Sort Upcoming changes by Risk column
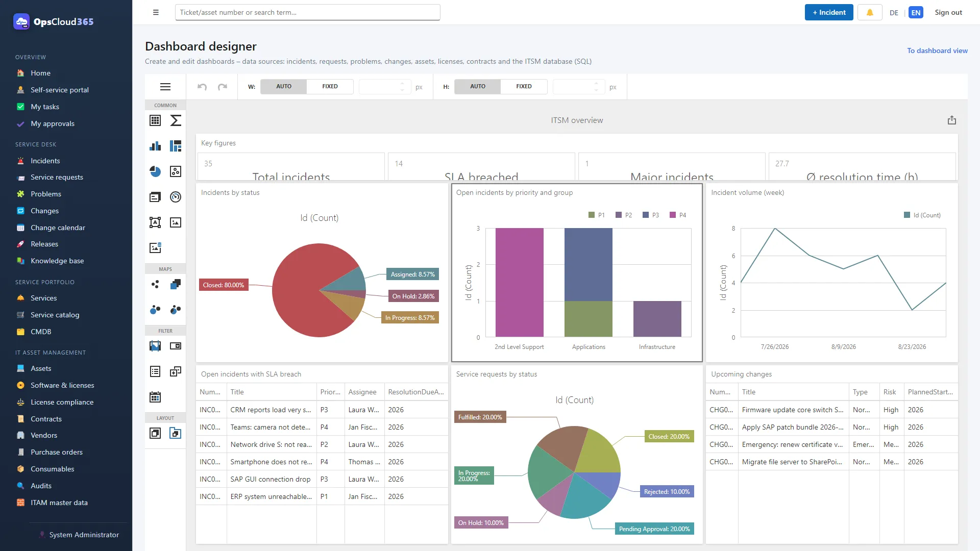 [891, 392]
